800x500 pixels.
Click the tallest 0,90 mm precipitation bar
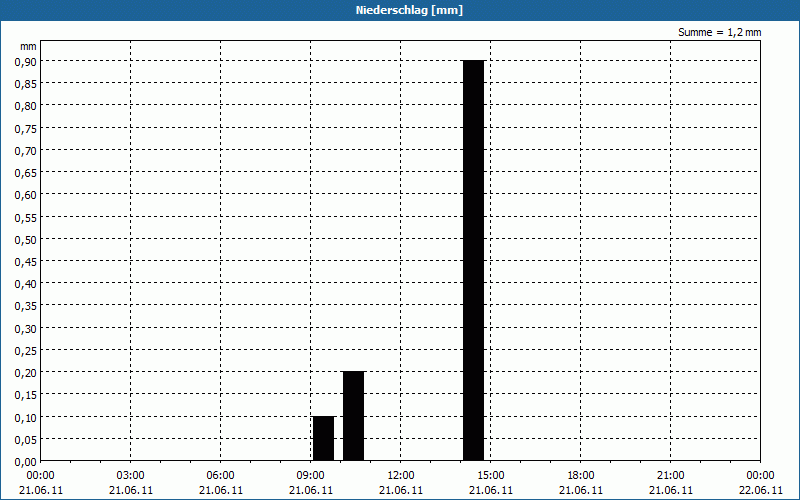pyautogui.click(x=473, y=260)
